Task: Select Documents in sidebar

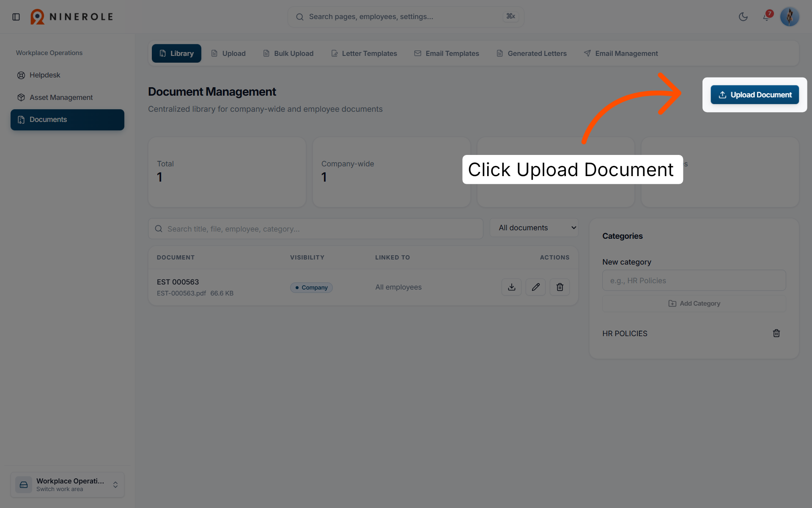Action: point(67,120)
